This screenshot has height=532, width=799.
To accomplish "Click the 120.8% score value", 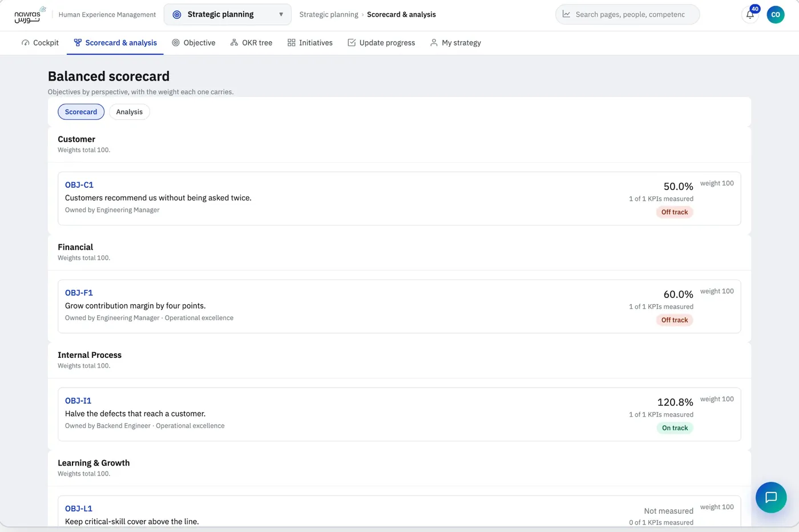I will 675,402.
